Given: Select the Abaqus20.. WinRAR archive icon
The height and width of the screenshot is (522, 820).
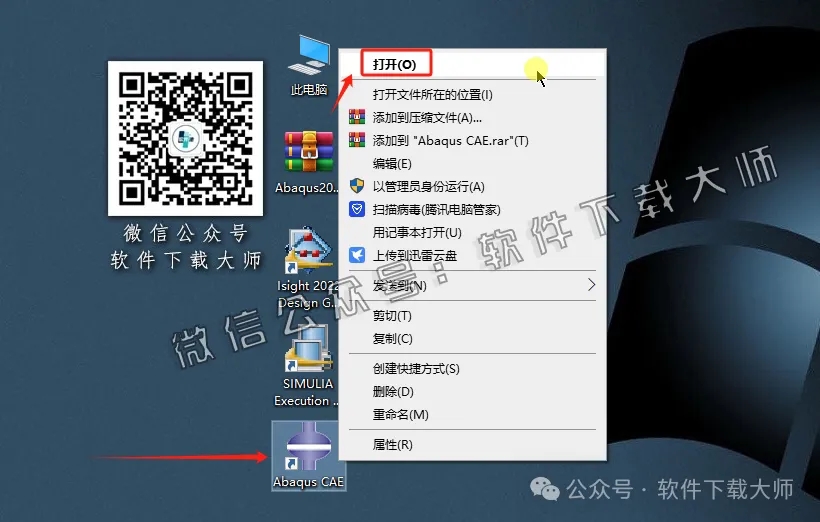Looking at the screenshot, I should [x=309, y=151].
